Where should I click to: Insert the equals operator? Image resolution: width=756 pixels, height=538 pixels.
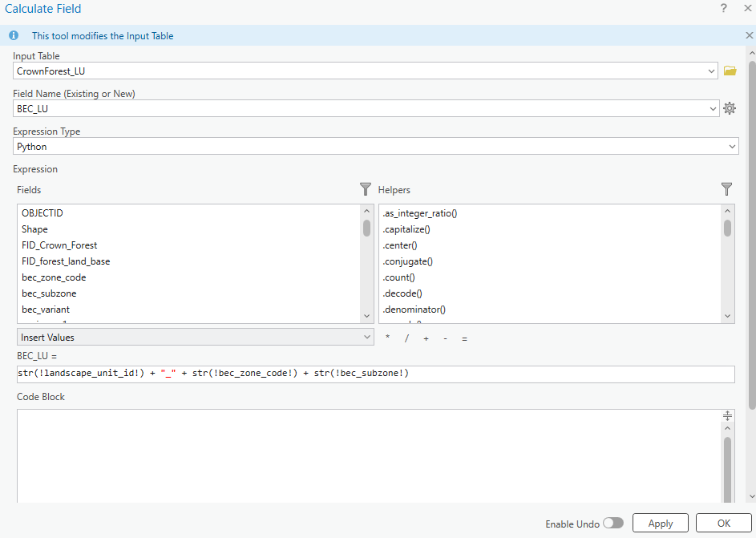pos(464,338)
